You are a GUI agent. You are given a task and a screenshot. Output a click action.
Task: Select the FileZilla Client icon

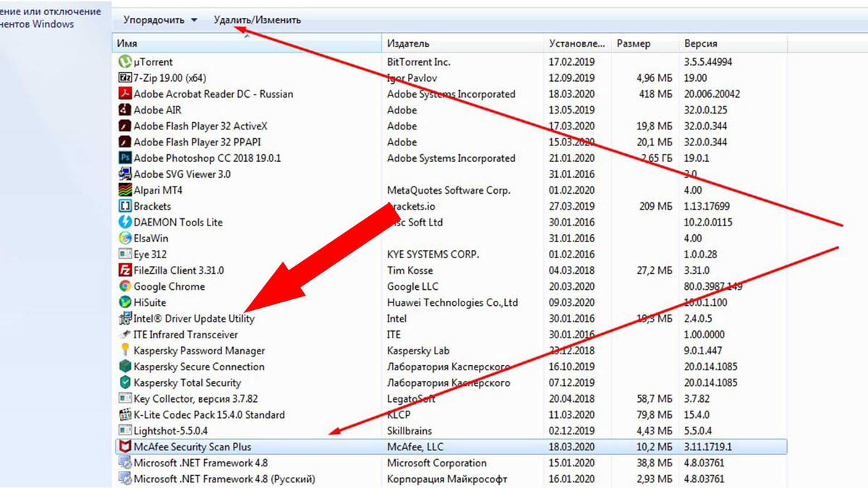(x=124, y=270)
